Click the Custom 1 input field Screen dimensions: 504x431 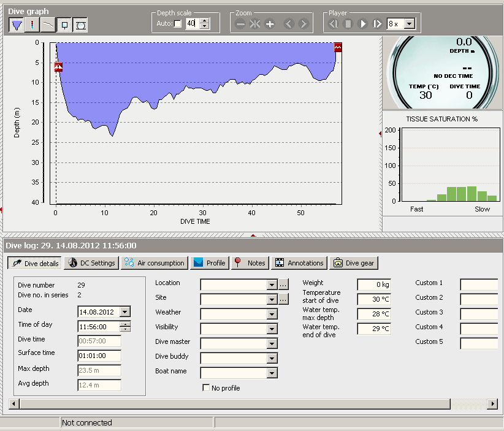479,284
